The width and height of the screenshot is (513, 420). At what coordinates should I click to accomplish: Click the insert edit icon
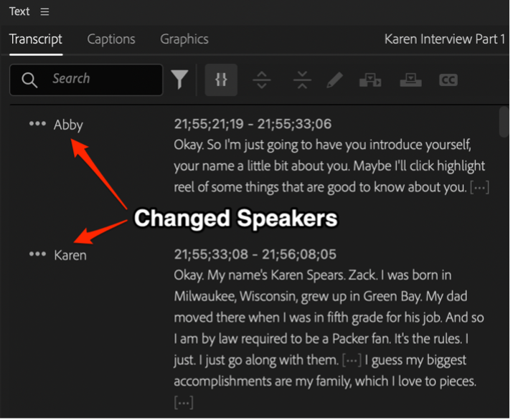370,80
